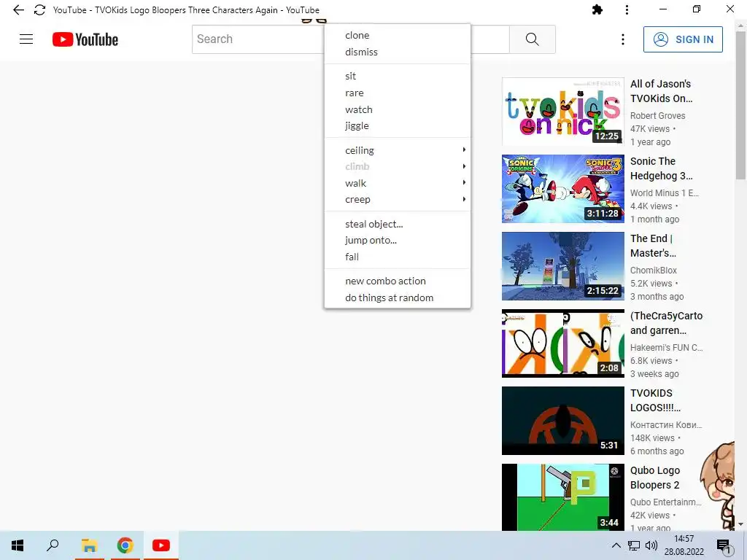The height and width of the screenshot is (560, 747).
Task: Open the Qubo Logo Bloopers 2 thumbnail
Action: 562,497
